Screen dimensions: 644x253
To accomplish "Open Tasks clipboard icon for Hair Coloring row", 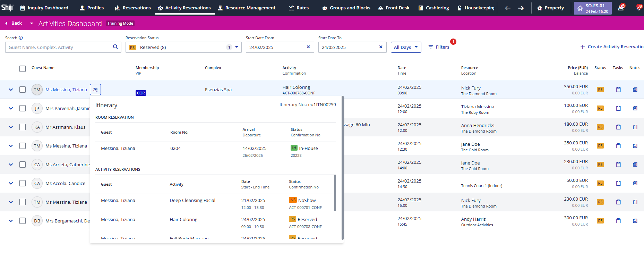I will 618,90.
